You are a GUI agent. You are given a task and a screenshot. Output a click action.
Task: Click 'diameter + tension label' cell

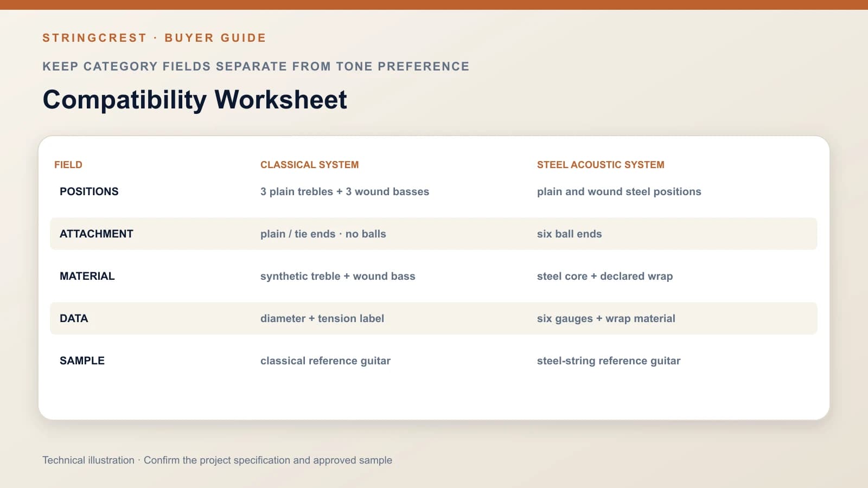[322, 318]
